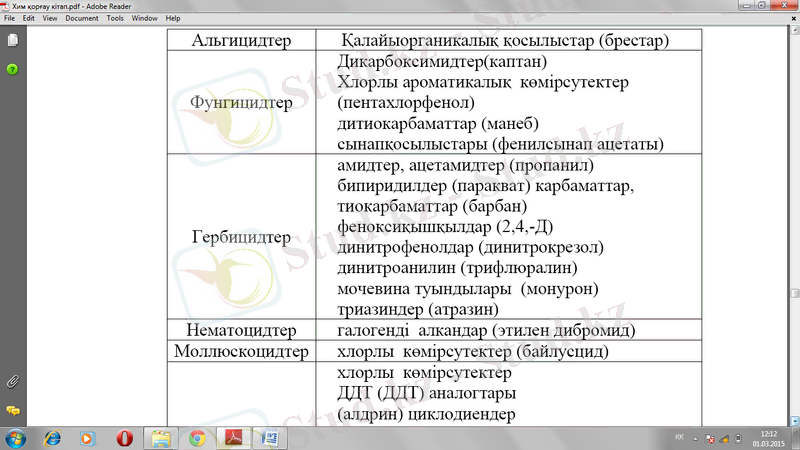The width and height of the screenshot is (800, 450).
Task: Click the 'Гербицидтер' table cell
Action: tap(241, 237)
